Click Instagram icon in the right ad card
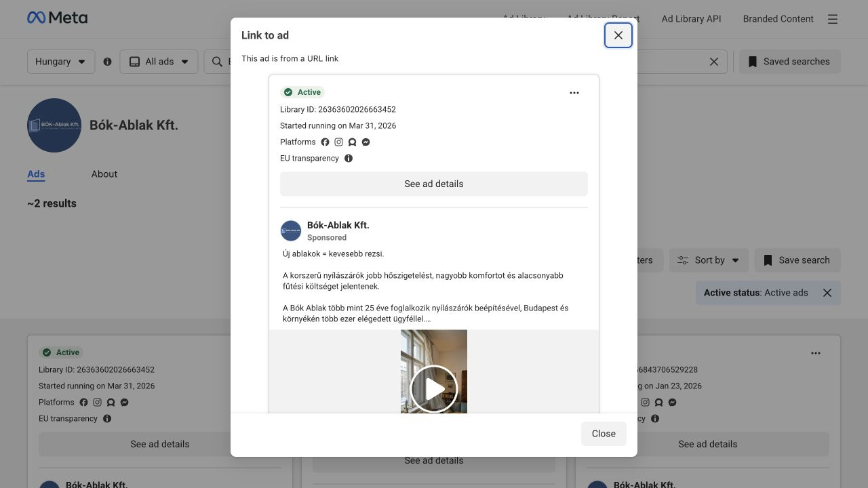The width and height of the screenshot is (868, 488). [x=645, y=403]
